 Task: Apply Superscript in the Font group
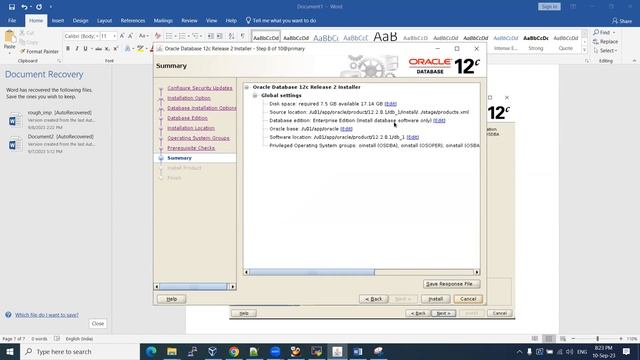pos(116,49)
